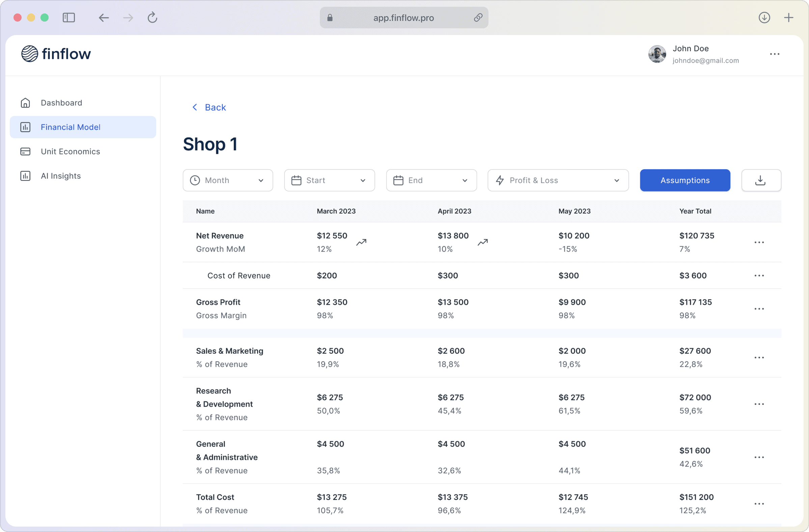Expand the Month period dropdown
Image resolution: width=809 pixels, height=532 pixels.
click(x=228, y=180)
